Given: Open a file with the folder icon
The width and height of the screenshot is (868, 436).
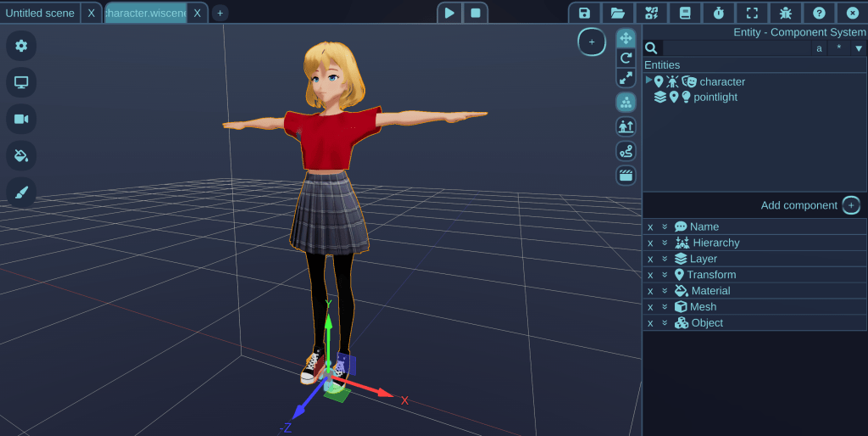Looking at the screenshot, I should [x=618, y=13].
